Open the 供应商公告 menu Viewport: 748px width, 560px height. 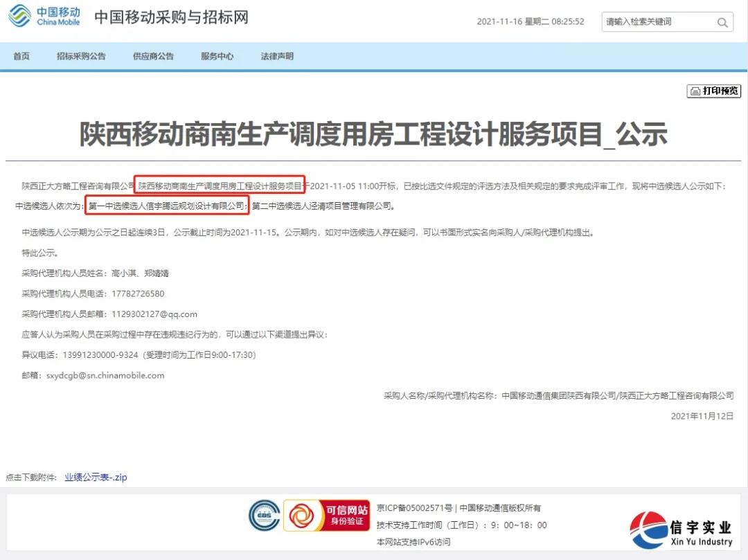point(153,56)
